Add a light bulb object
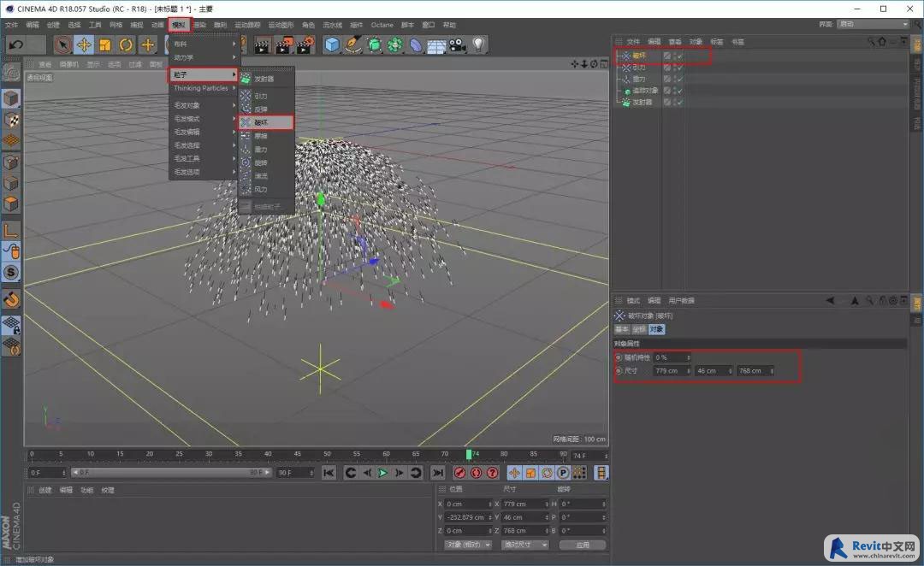 tap(478, 44)
